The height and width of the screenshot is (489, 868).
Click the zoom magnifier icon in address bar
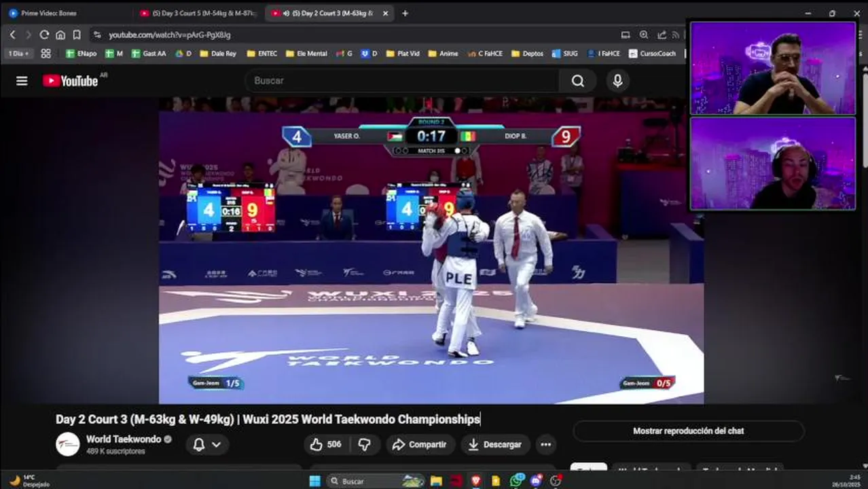tap(643, 35)
